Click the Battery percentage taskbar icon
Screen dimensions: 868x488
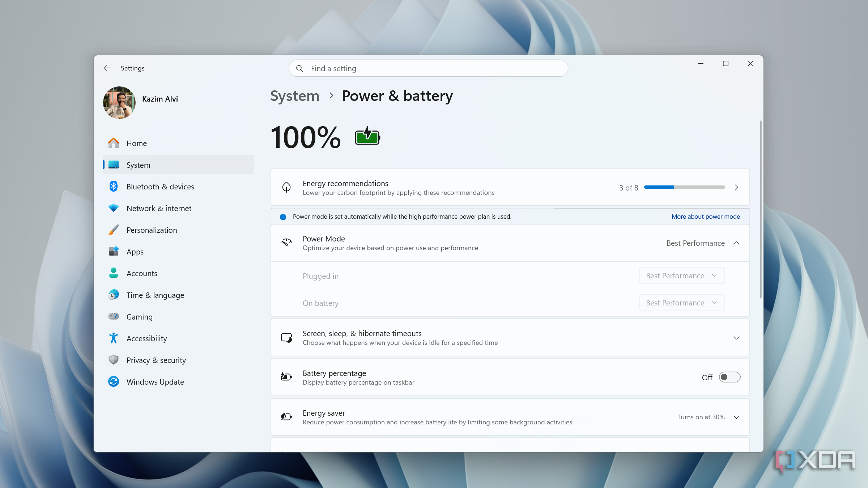click(x=286, y=377)
